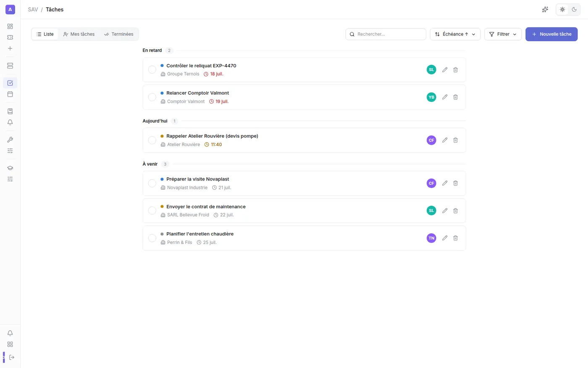The width and height of the screenshot is (588, 368).
Task: Click the logout icon in sidebar
Action: [x=12, y=357]
